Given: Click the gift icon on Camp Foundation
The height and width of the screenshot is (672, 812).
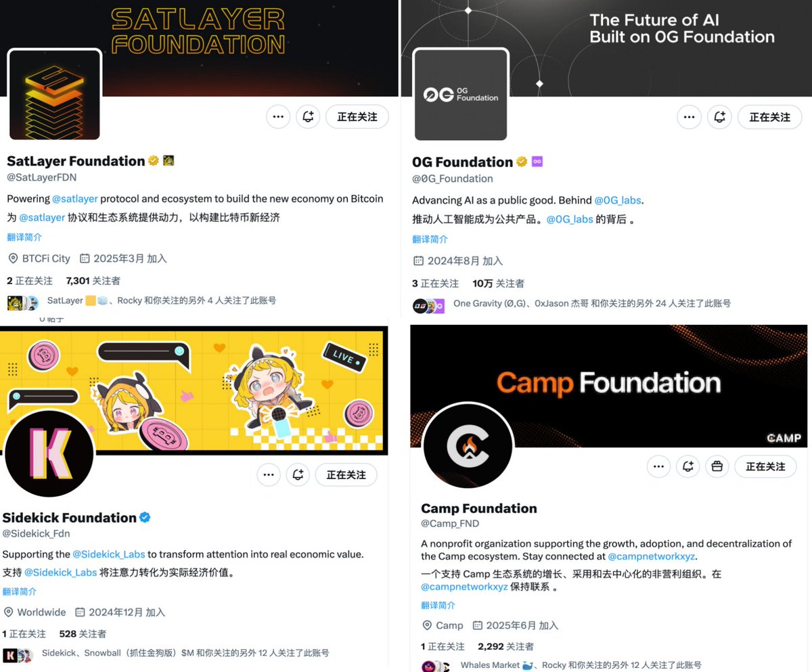Looking at the screenshot, I should (x=717, y=466).
